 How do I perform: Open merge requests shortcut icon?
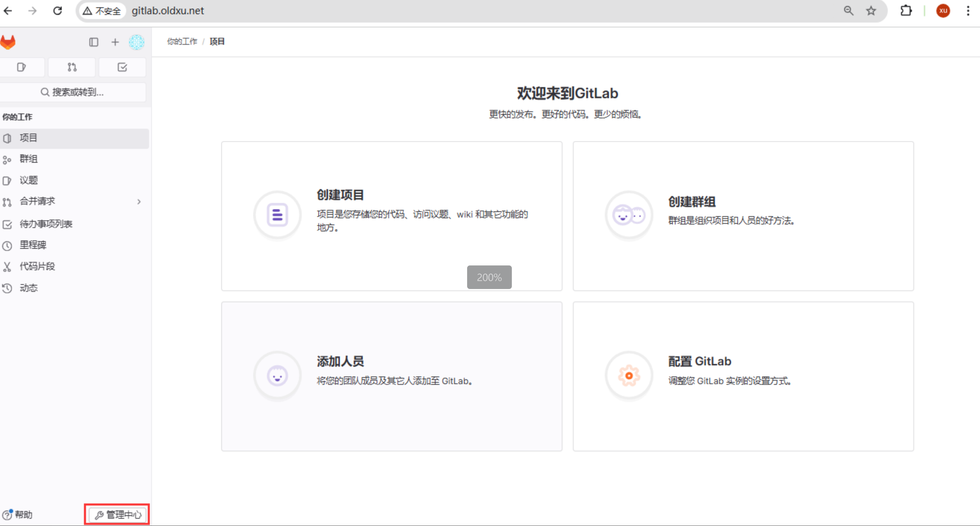tap(72, 67)
